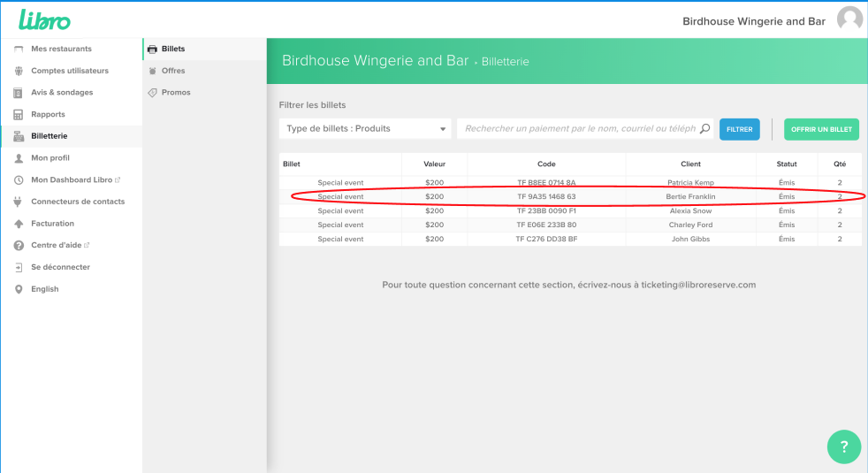This screenshot has height=473, width=868.
Task: Click the OFFRIR UN BILLET button
Action: (x=821, y=129)
